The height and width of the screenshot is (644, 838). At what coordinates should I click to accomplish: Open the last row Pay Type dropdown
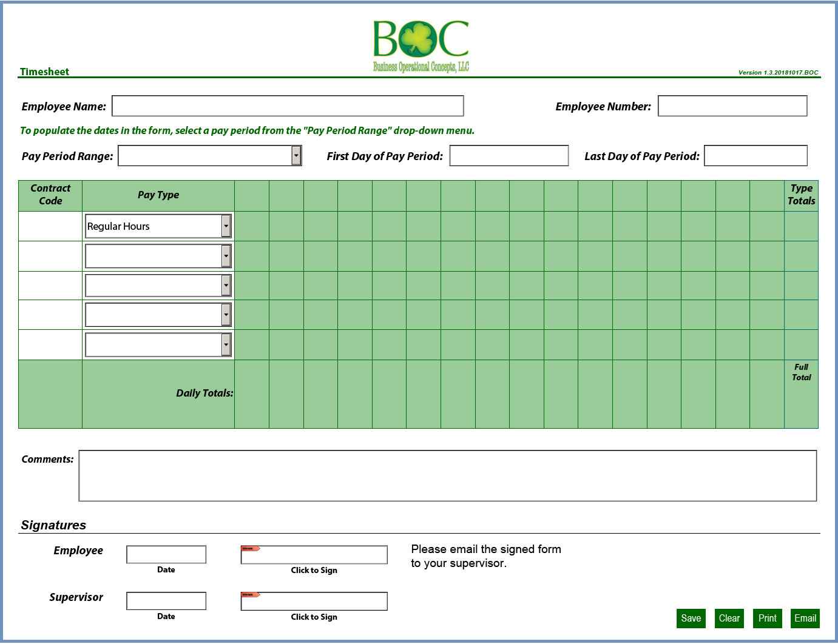pos(226,344)
